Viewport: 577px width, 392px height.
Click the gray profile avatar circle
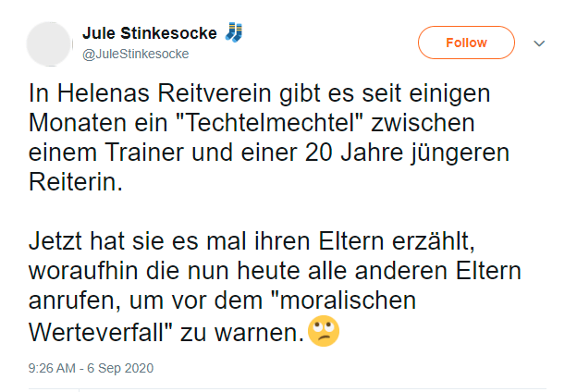click(x=49, y=43)
